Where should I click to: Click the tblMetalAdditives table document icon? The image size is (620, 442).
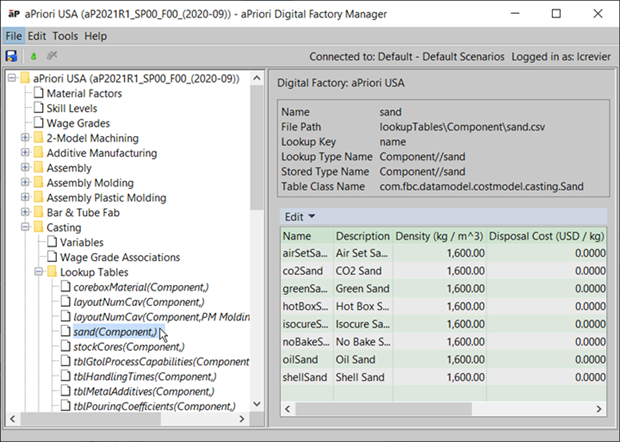pyautogui.click(x=65, y=391)
